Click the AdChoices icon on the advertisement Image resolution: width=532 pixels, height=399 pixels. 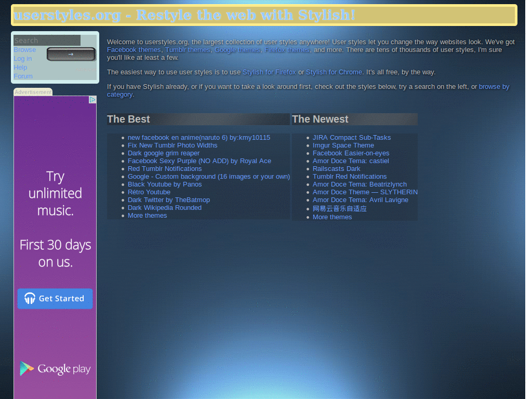point(92,99)
